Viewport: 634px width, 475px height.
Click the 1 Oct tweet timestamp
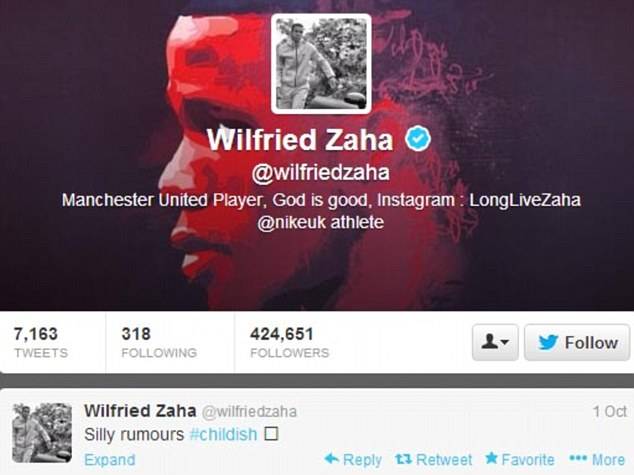click(x=610, y=412)
